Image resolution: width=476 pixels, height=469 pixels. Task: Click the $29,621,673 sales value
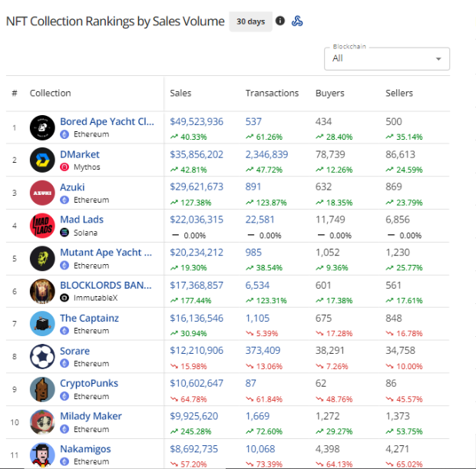point(197,187)
